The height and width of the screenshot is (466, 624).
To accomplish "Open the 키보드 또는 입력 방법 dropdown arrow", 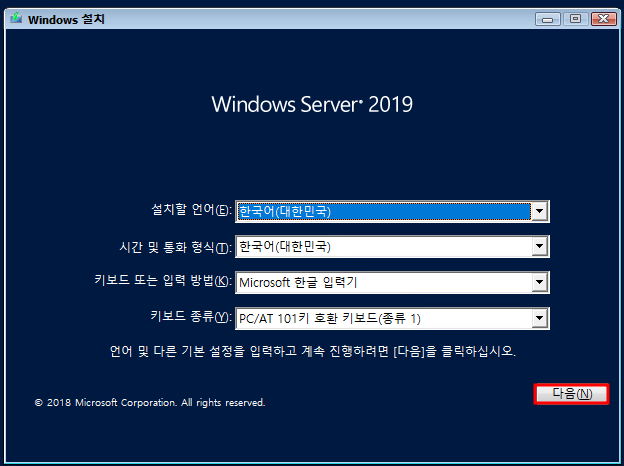I will [x=539, y=283].
